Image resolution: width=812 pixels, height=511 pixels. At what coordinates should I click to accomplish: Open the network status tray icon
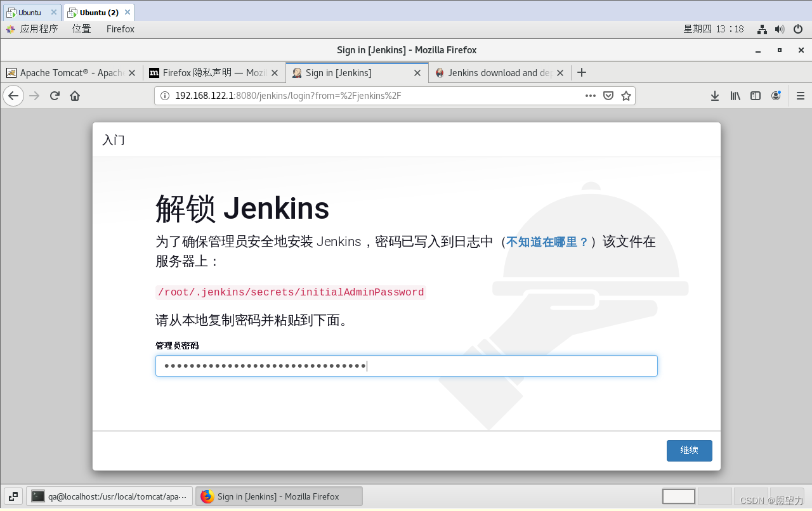click(763, 29)
